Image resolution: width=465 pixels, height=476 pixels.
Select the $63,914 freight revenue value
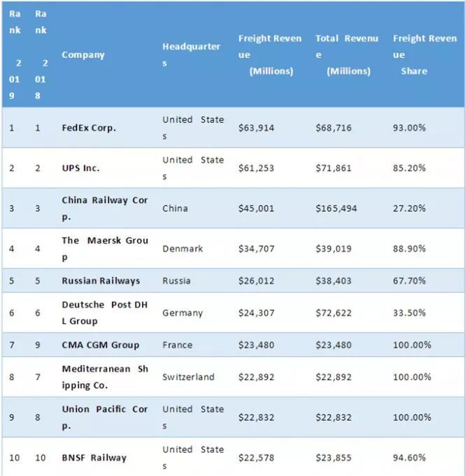point(256,128)
